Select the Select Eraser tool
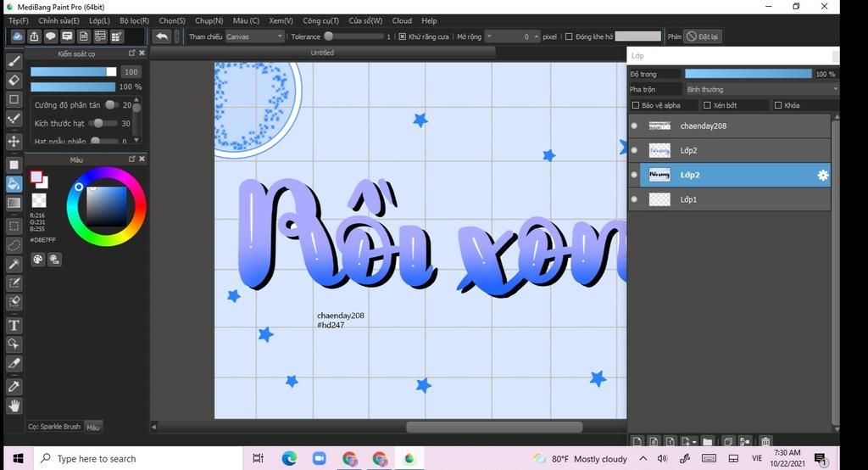Image resolution: width=868 pixels, height=470 pixels. tap(14, 302)
